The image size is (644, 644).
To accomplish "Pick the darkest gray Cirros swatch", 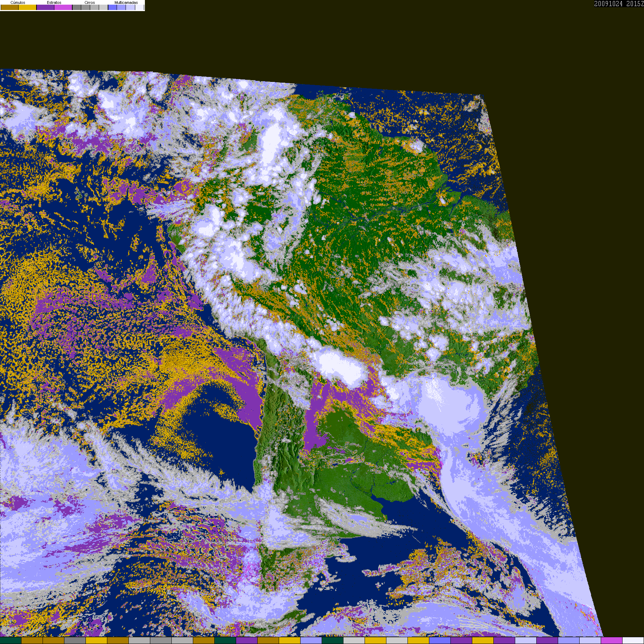I will click(x=77, y=7).
